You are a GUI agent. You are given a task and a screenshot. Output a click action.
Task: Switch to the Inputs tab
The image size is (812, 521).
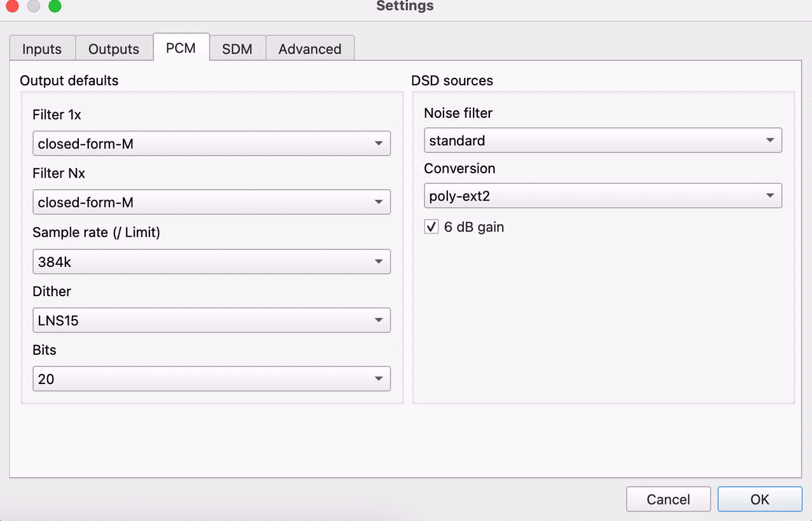[x=42, y=48]
